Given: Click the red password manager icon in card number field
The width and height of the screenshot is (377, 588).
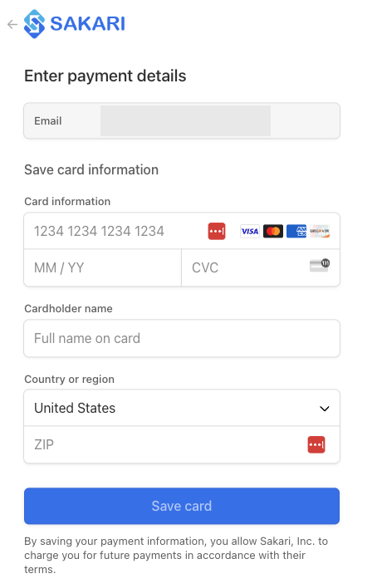Looking at the screenshot, I should click(x=217, y=231).
